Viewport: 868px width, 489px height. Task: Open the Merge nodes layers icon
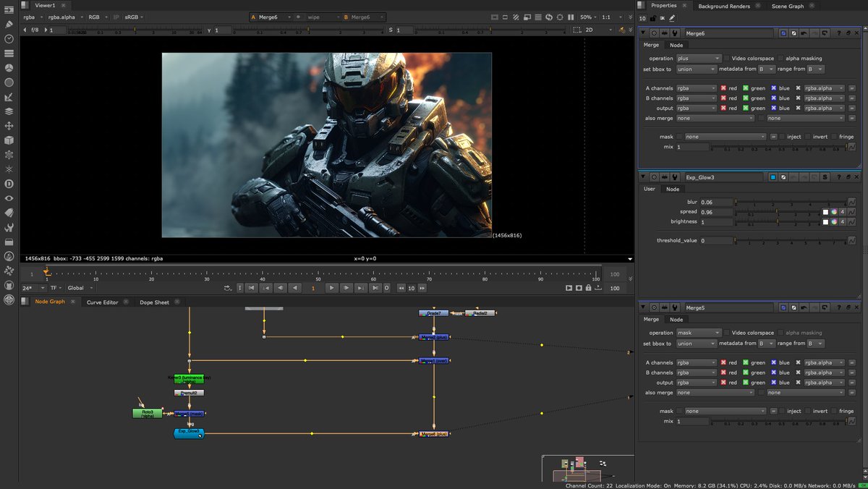[9, 111]
